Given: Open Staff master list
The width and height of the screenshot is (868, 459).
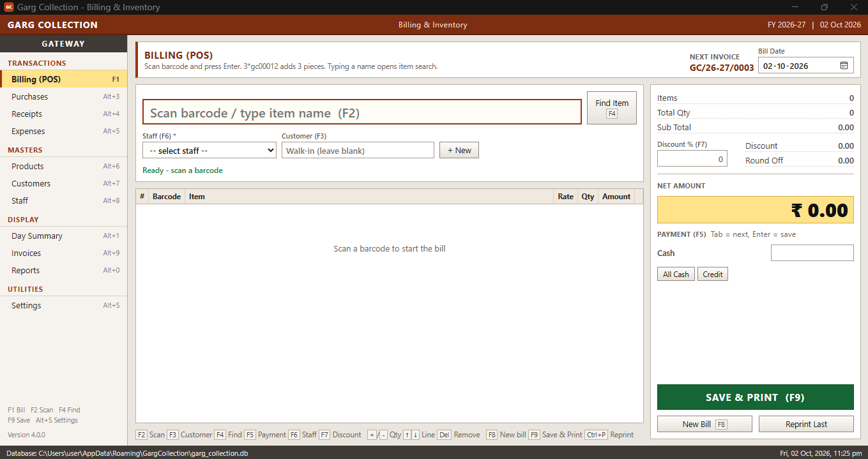Looking at the screenshot, I should (x=64, y=200).
